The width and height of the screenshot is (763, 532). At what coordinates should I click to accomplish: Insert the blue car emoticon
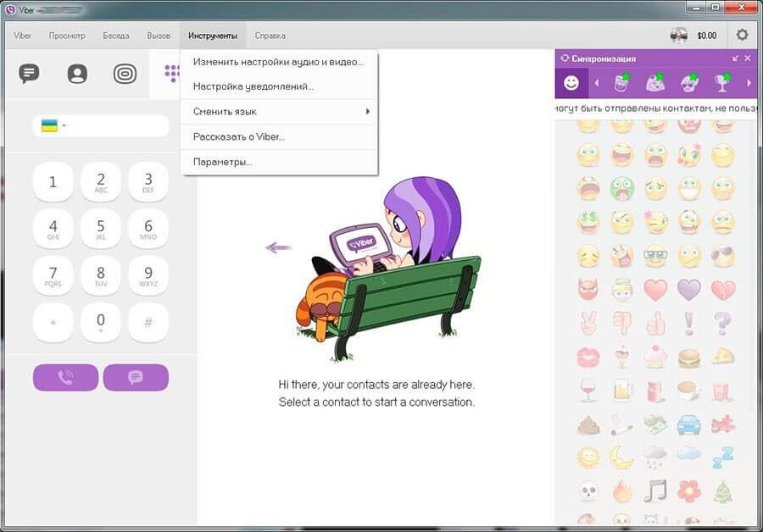689,424
